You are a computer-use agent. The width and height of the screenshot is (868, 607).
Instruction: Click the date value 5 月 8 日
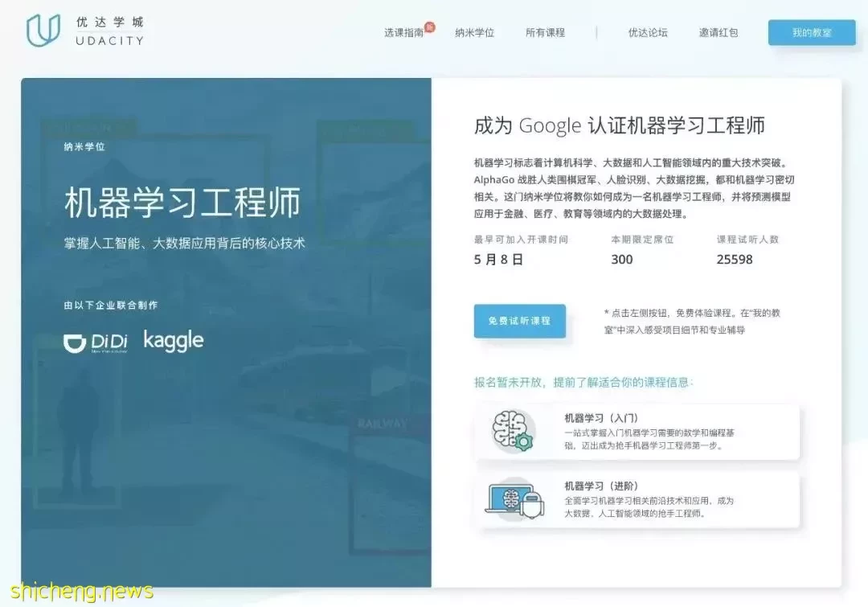tap(498, 259)
